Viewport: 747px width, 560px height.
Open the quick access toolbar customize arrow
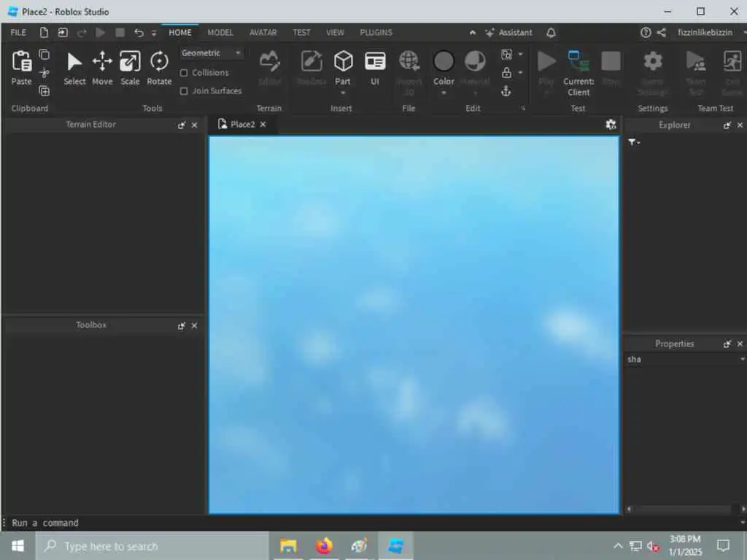[x=154, y=33]
